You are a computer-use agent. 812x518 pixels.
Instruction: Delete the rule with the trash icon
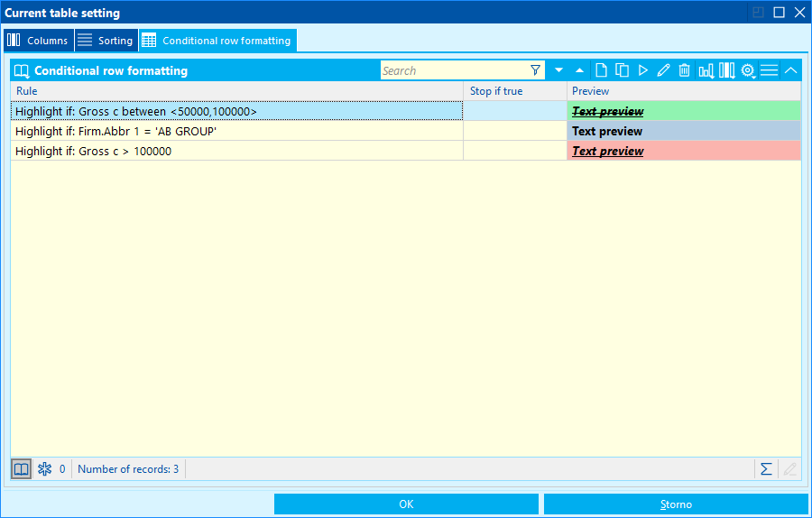click(x=684, y=69)
